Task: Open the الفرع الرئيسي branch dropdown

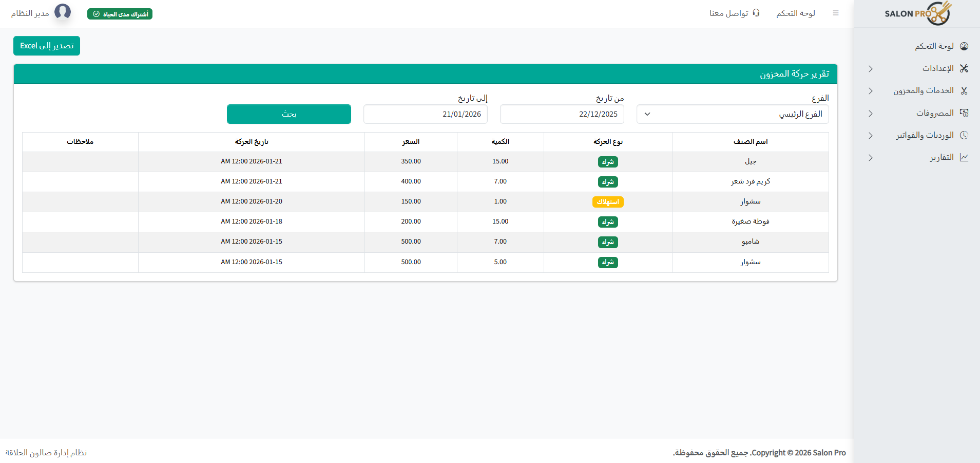Action: pos(732,114)
